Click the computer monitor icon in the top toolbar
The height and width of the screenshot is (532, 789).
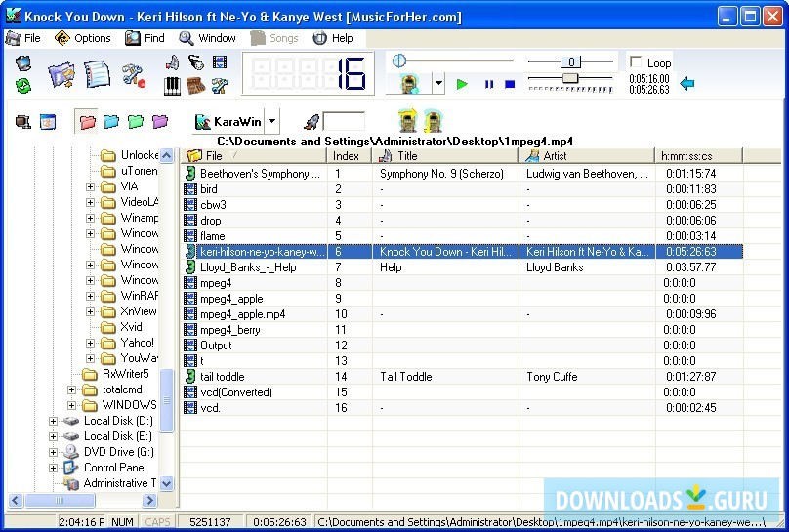23,63
